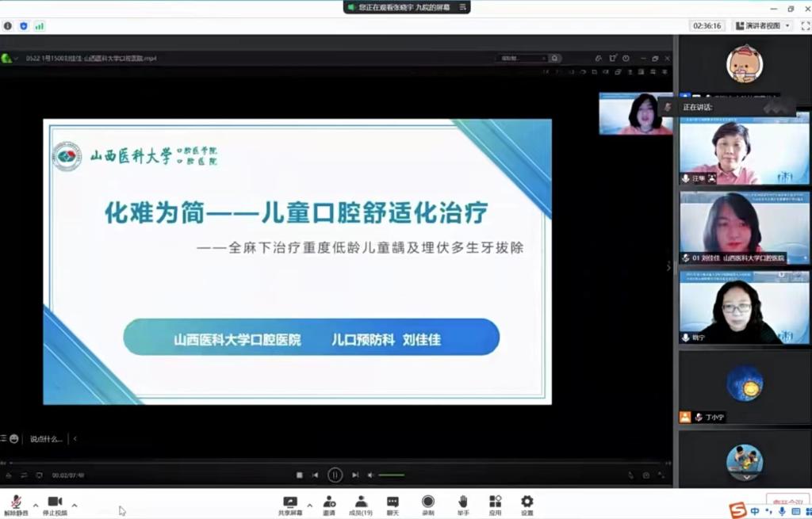The width and height of the screenshot is (812, 519).
Task: Skip to next video in player
Action: tap(355, 475)
